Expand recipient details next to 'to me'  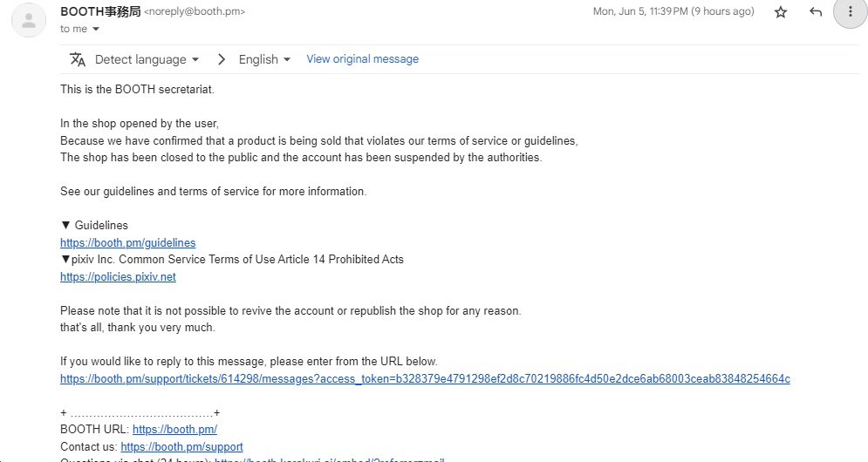(x=96, y=30)
